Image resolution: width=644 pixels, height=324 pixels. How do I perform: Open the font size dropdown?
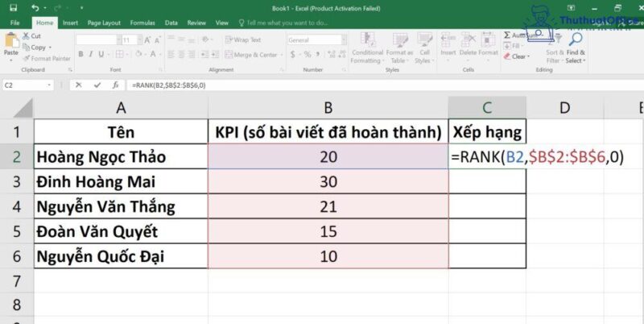(x=139, y=39)
